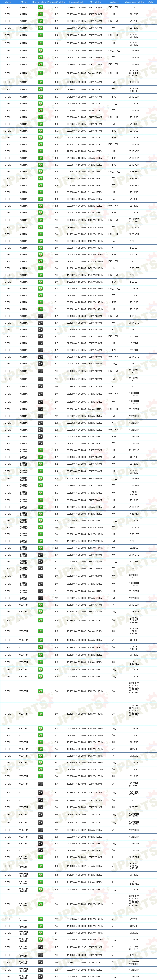Select diesel ON icon in Astra F70 X 20 DTL row
The height and width of the screenshot is (980, 157).
pos(40,386)
